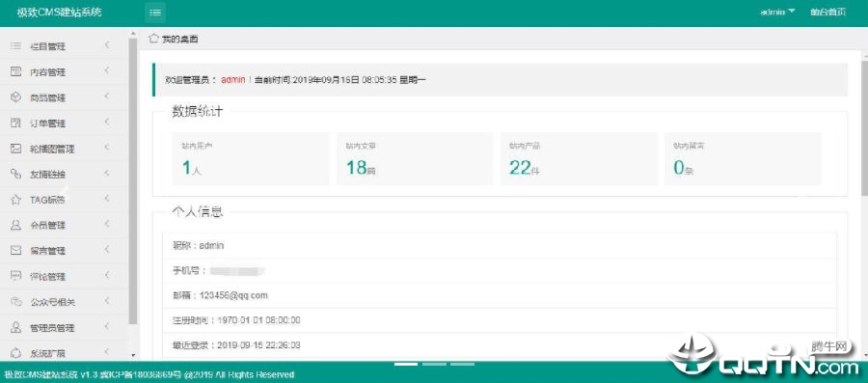Click the picture icon of 轮播图管理
Image resolution: width=868 pixels, height=383 pixels.
click(x=16, y=149)
